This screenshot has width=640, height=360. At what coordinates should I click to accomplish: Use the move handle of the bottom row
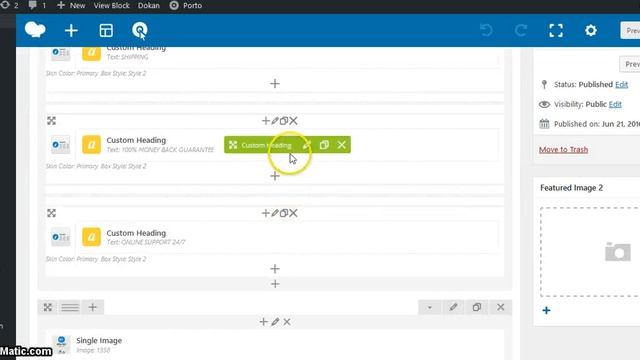[x=48, y=307]
